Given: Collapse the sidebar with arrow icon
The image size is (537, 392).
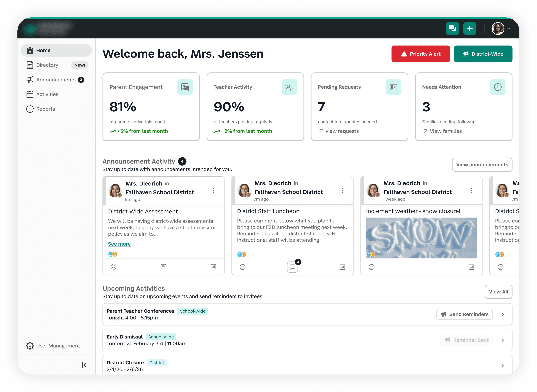Looking at the screenshot, I should [85, 365].
